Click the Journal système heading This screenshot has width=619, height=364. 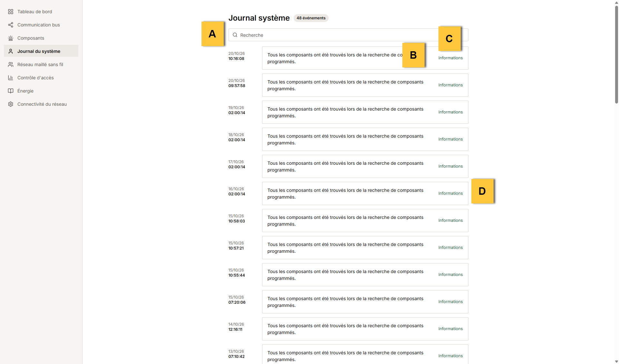[x=259, y=18]
